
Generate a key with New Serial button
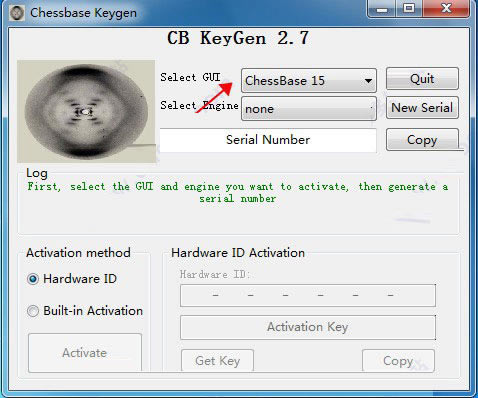422,107
